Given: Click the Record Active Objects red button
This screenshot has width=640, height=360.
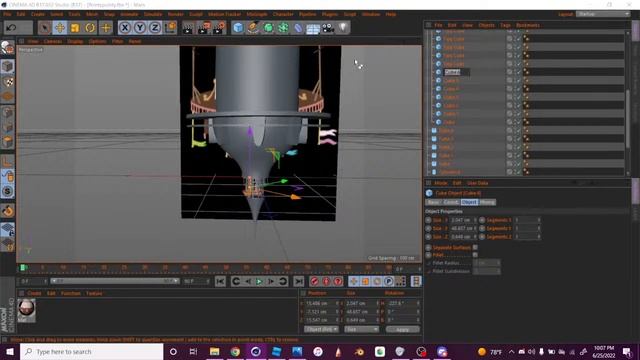Looking at the screenshot, I should [x=314, y=281].
